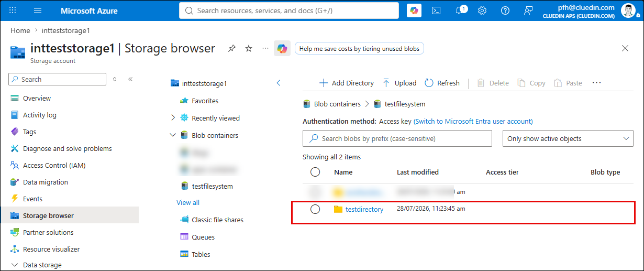Collapse the Data storage menu group
This screenshot has width=644, height=271.
tap(14, 265)
